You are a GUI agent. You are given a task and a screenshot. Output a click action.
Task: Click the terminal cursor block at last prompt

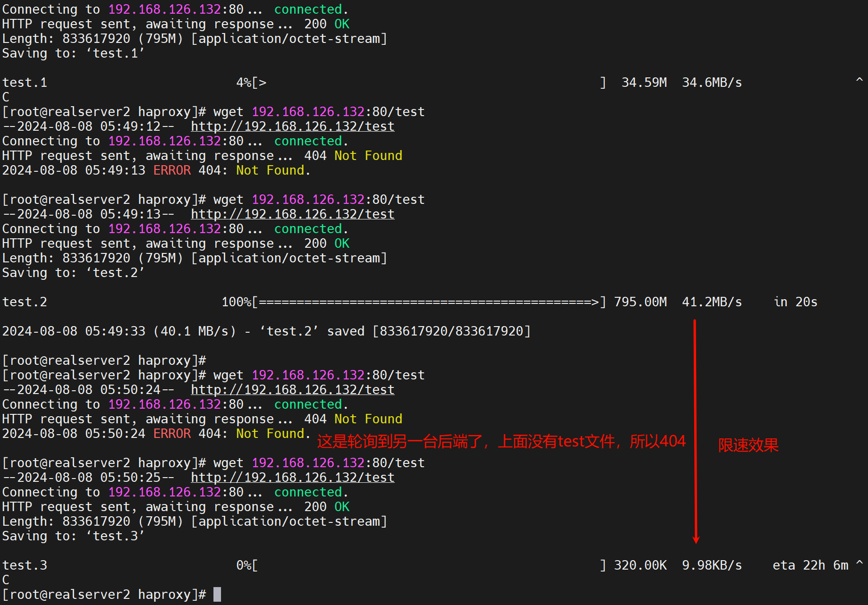click(217, 594)
